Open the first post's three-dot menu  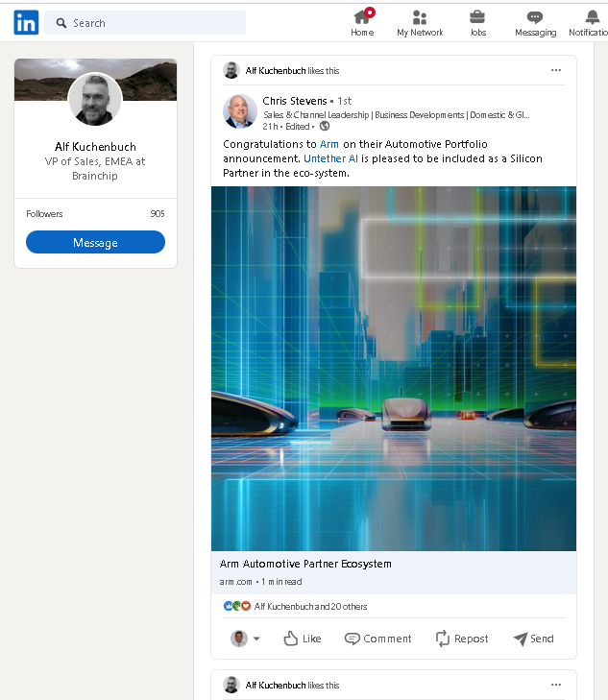click(x=556, y=70)
